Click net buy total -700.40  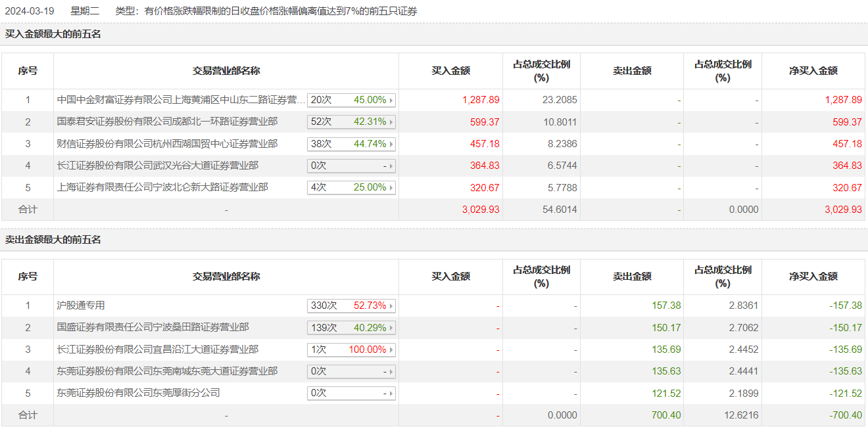click(x=845, y=415)
